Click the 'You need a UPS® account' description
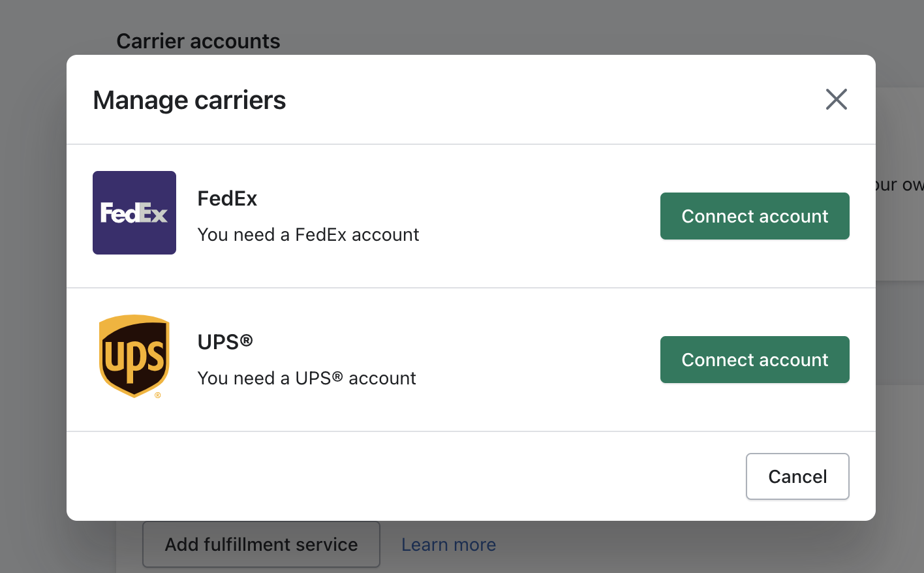 (307, 378)
